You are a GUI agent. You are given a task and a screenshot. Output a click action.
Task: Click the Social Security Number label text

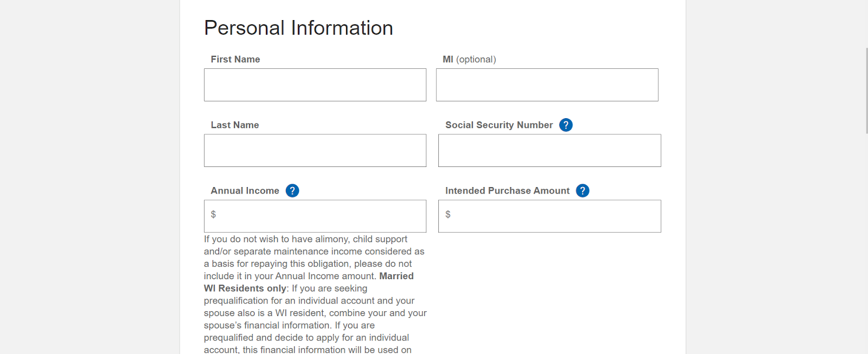tap(499, 125)
